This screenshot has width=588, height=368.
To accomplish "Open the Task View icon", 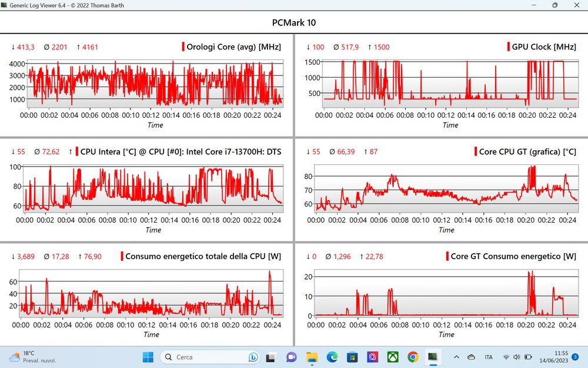I will click(271, 357).
